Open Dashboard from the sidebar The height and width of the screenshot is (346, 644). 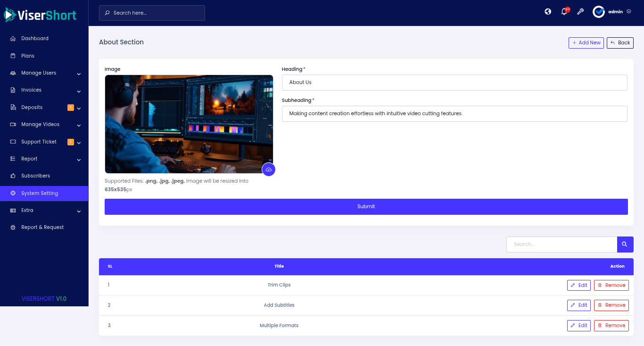(35, 39)
